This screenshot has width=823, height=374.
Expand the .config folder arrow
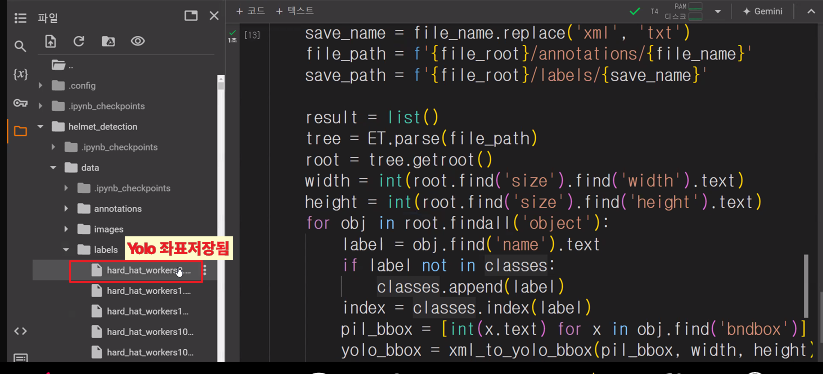[x=41, y=86]
